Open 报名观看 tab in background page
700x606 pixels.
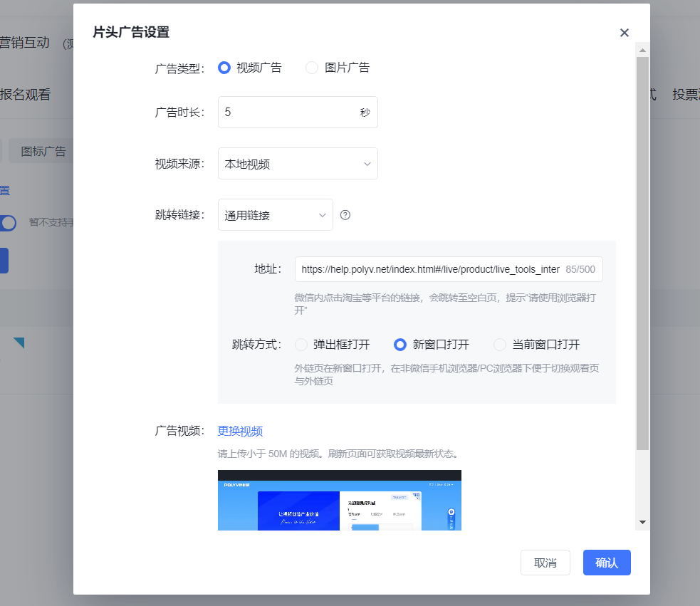[26, 95]
